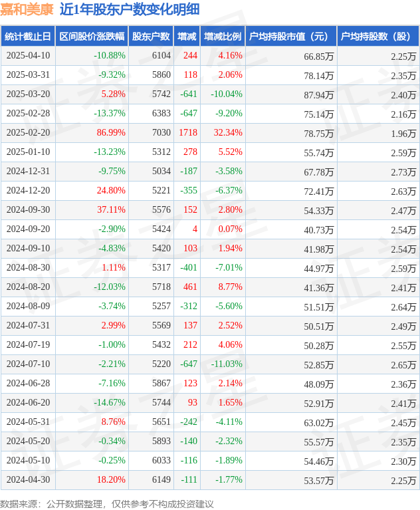The width and height of the screenshot is (420, 510).
Task: Select the 2024-12-31 date row
Action: click(x=210, y=171)
